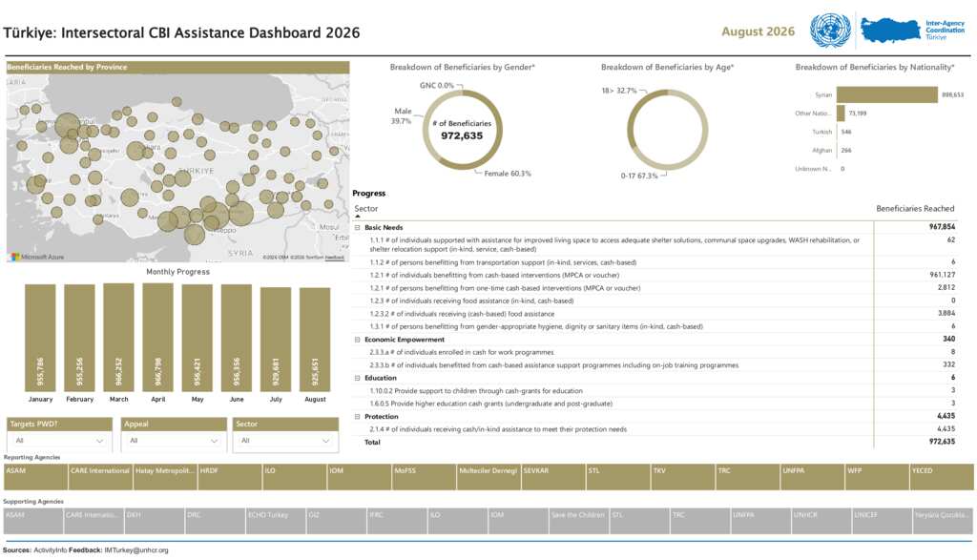
Task: Click the Inter-Agency Coordination Türkiye map logo
Action: coord(913,30)
